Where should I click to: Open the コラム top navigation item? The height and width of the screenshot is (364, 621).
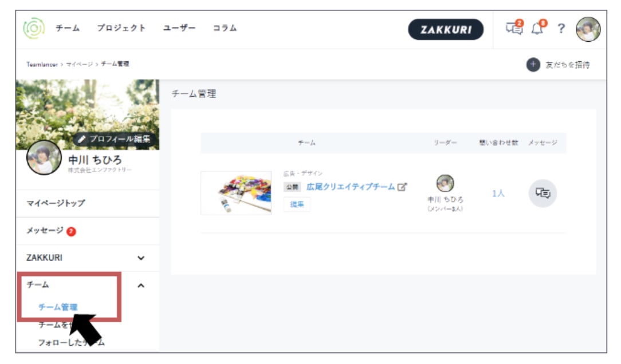pyautogui.click(x=225, y=28)
